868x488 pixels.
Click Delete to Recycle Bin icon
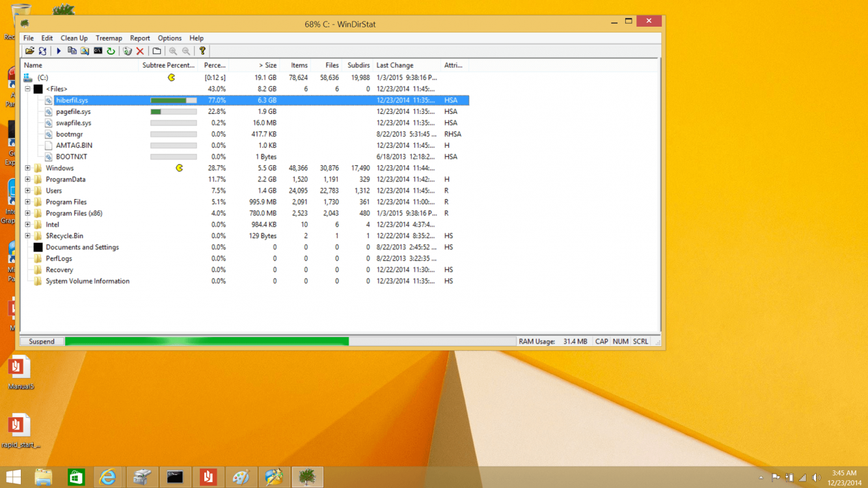tap(128, 51)
